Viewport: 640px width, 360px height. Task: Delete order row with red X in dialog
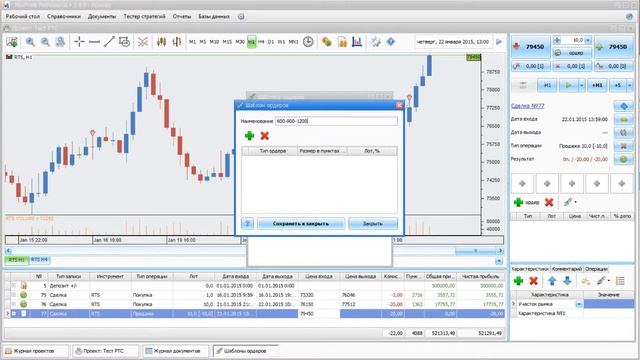pyautogui.click(x=264, y=136)
